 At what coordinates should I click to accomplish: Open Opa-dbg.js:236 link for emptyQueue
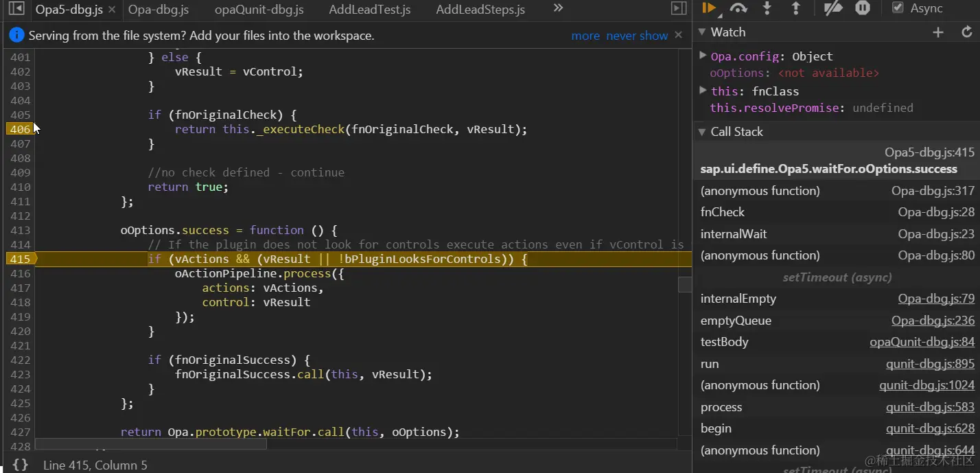tap(933, 321)
